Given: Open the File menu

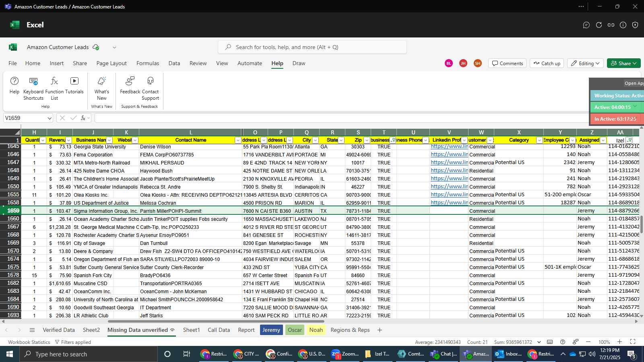Looking at the screenshot, I should [13, 63].
